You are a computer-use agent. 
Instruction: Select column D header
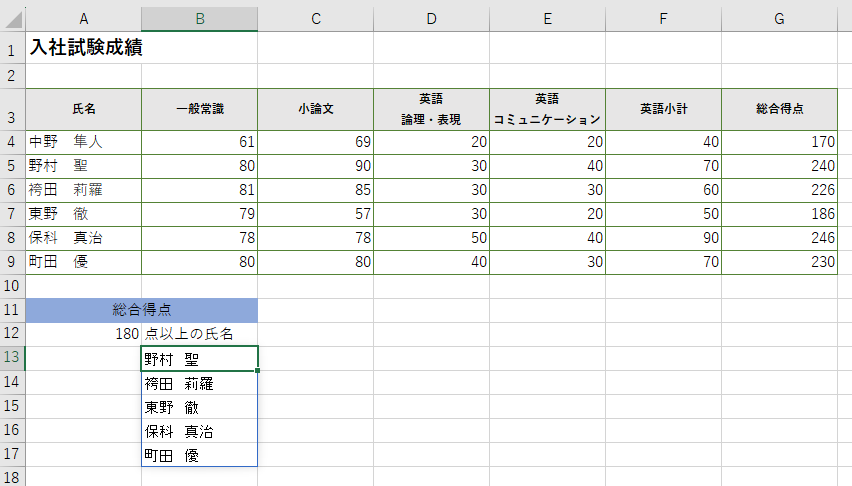tap(431, 19)
